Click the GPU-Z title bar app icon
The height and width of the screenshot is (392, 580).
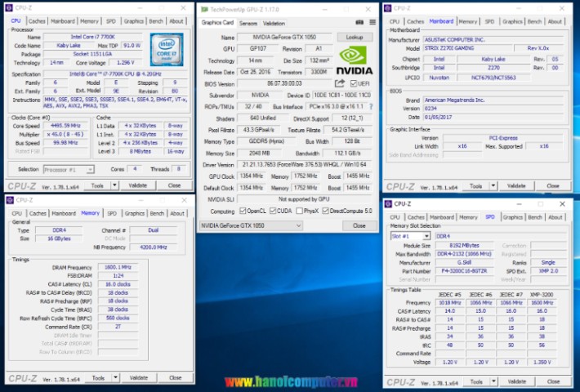(204, 9)
